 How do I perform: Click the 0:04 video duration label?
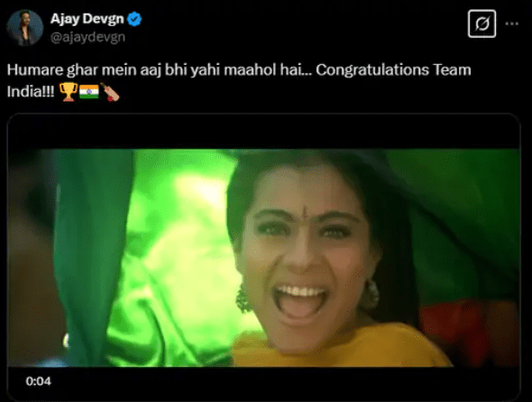click(39, 381)
